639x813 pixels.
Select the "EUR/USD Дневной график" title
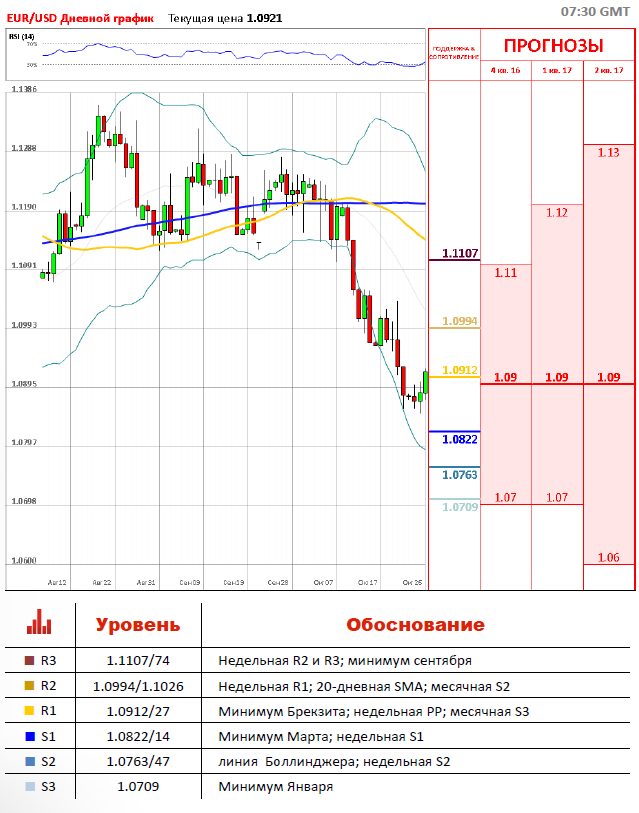click(x=80, y=18)
